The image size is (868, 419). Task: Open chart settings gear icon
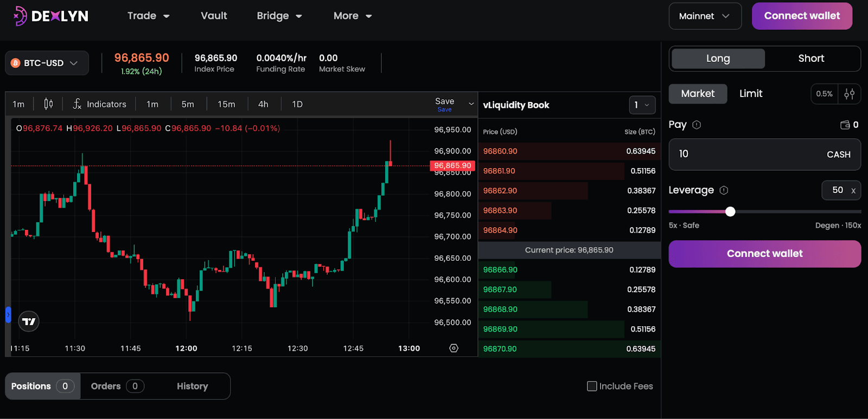coord(454,348)
